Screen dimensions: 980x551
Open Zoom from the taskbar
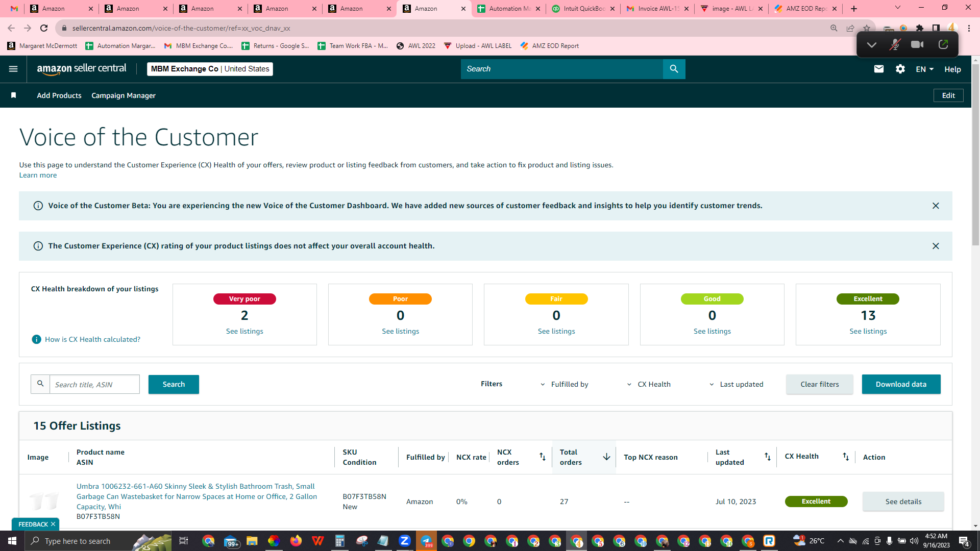[x=405, y=541]
